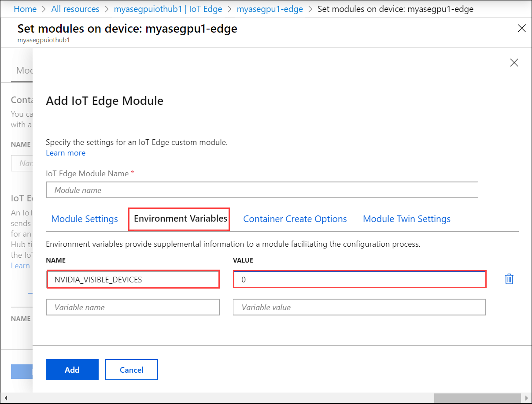The height and width of the screenshot is (404, 532).
Task: Close the Set modules on device panel
Action: [522, 28]
